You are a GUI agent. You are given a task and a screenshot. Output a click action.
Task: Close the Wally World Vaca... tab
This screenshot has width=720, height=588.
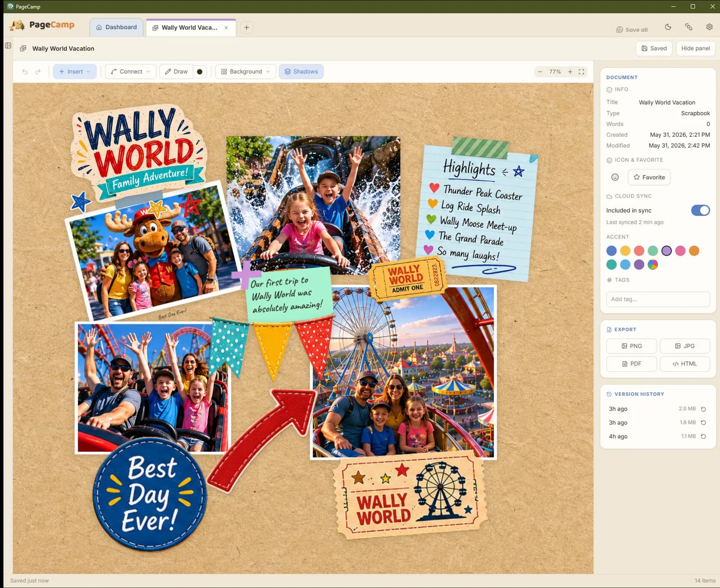(226, 27)
